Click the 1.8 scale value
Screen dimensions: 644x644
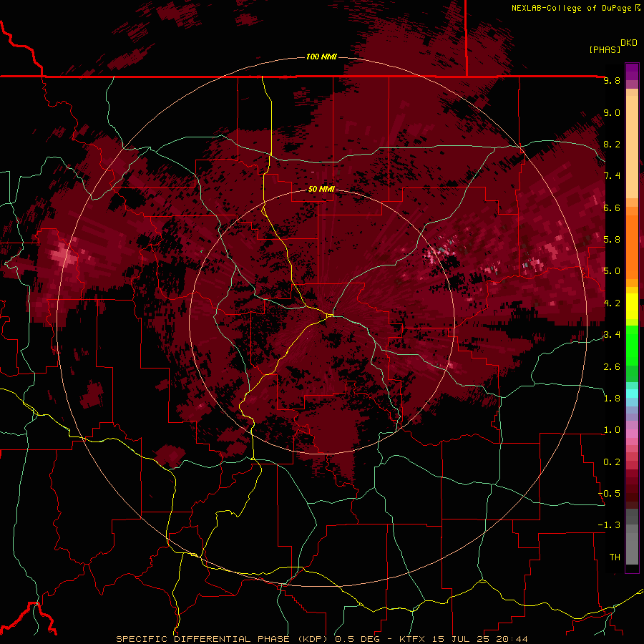tap(612, 399)
